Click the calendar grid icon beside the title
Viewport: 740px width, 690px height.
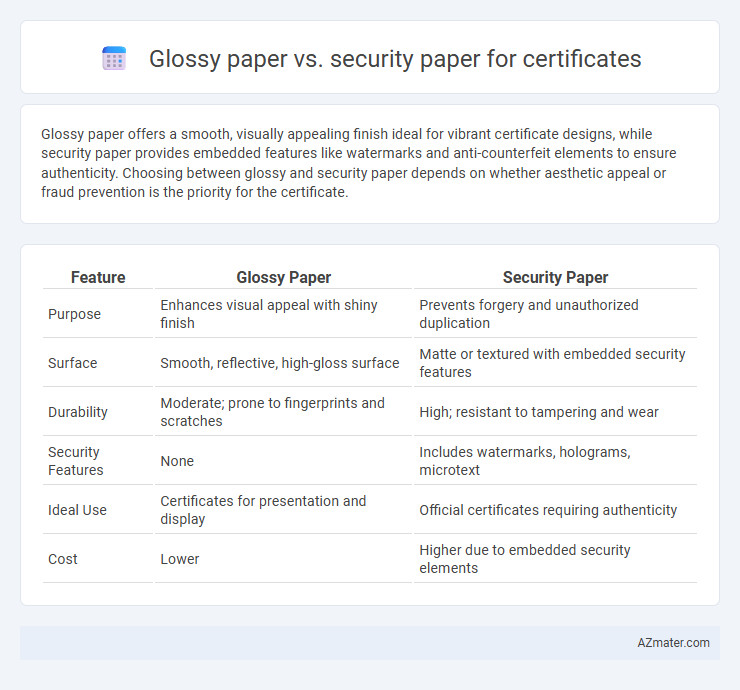[x=114, y=59]
